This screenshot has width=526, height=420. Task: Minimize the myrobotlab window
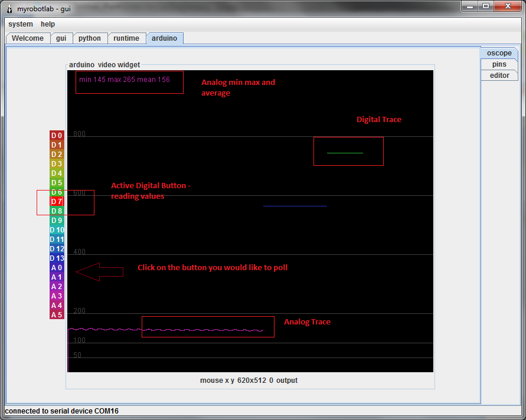[x=470, y=6]
